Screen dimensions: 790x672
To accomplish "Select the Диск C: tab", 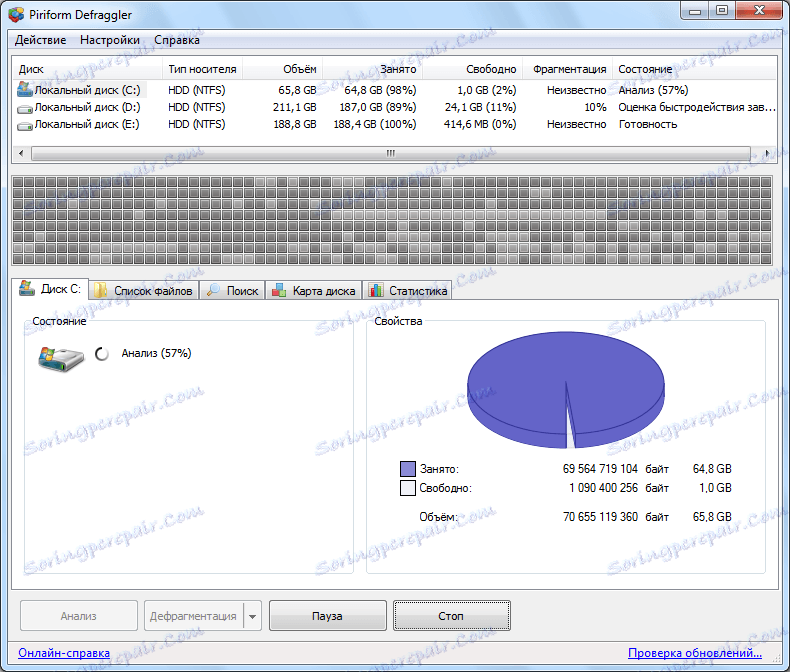I will (50, 289).
